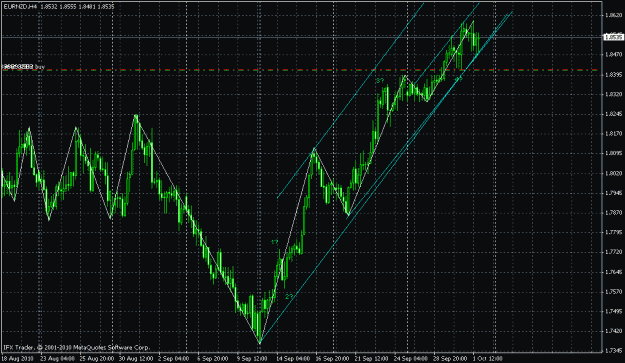Click the 16 Sep 20:00 time label

[332, 358]
